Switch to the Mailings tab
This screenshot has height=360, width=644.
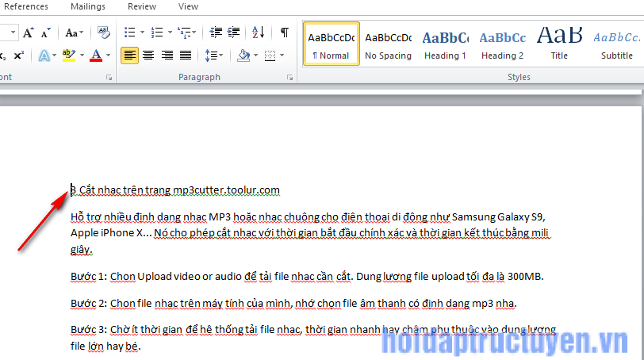86,6
